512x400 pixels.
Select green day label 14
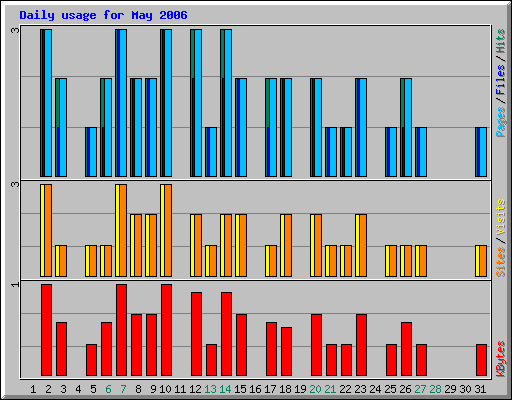(x=225, y=389)
